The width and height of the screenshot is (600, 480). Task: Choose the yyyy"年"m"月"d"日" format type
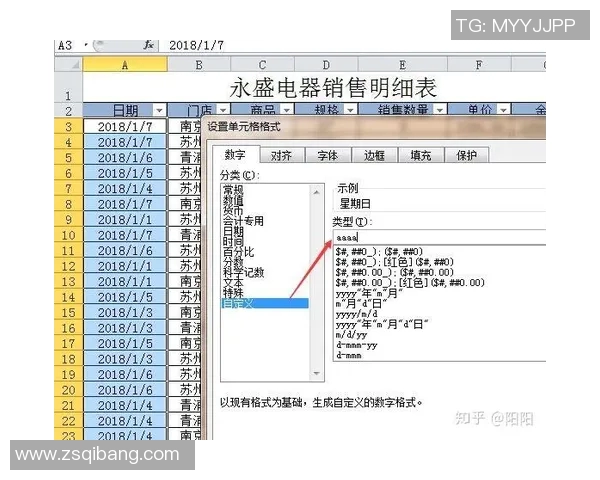[x=382, y=325]
